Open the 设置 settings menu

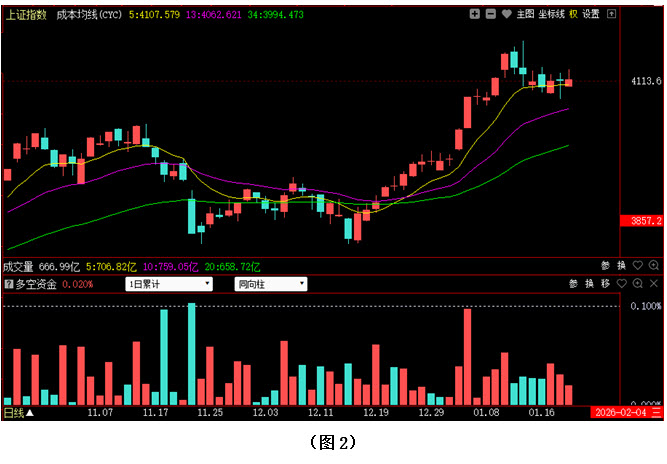pos(591,14)
